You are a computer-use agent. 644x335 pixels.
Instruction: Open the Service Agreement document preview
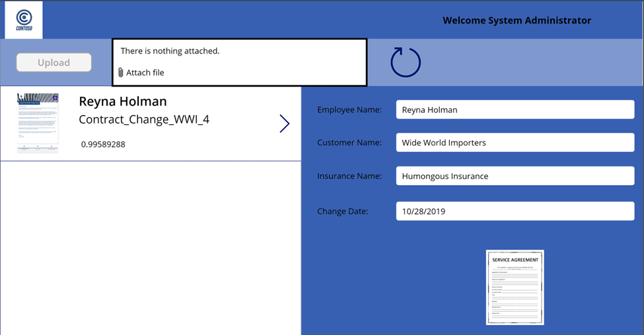pos(515,287)
